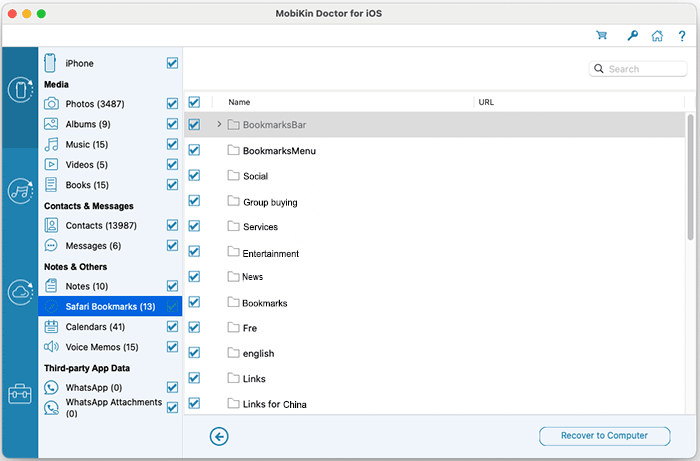Open the top-right menu dropdown arrow
Image resolution: width=700 pixels, height=461 pixels.
pyautogui.click(x=681, y=35)
